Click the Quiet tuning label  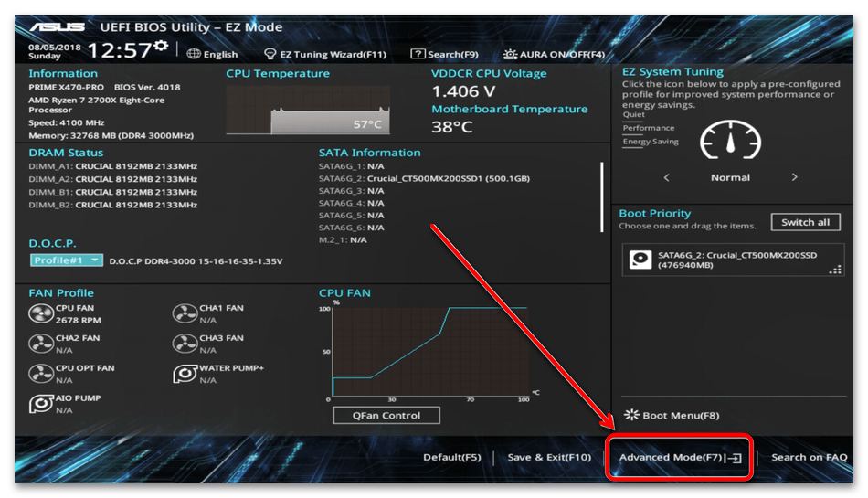pos(633,114)
